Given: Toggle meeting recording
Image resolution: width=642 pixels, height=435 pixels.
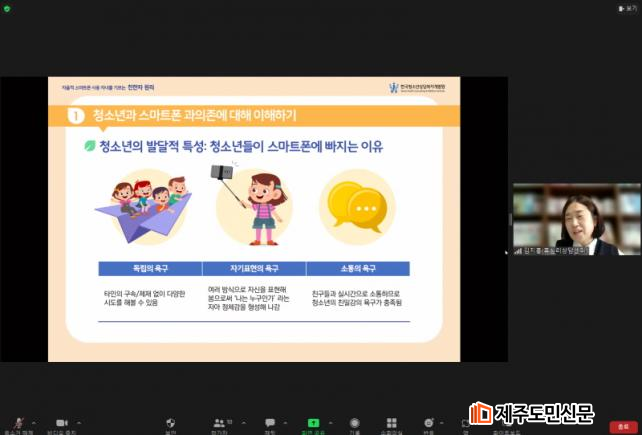Looking at the screenshot, I should click(354, 422).
